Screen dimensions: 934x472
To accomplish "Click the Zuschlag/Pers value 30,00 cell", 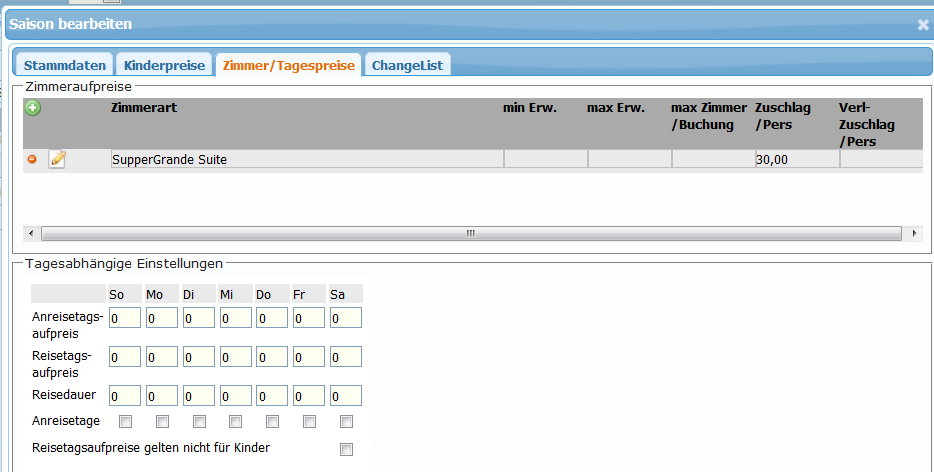I will tap(796, 159).
